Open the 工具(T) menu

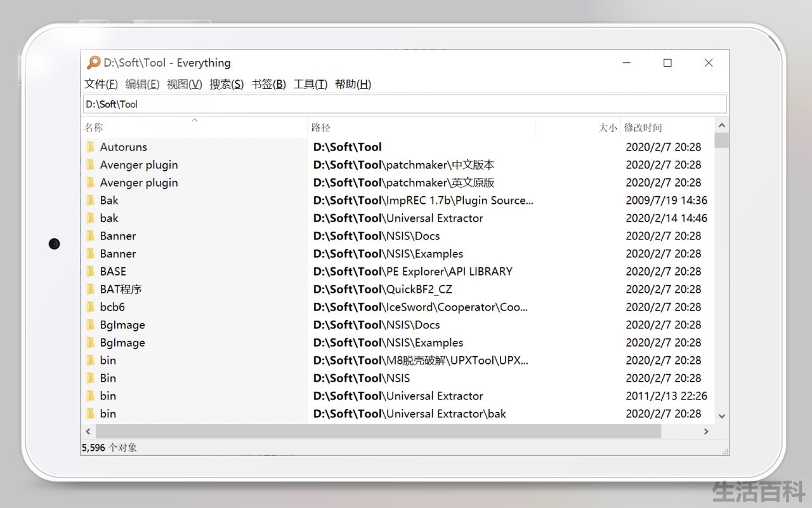310,84
